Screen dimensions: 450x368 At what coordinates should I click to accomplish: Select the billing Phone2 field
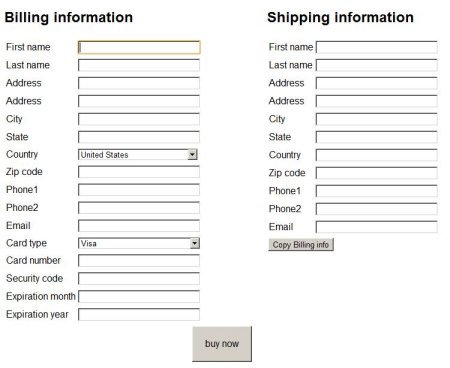click(139, 208)
